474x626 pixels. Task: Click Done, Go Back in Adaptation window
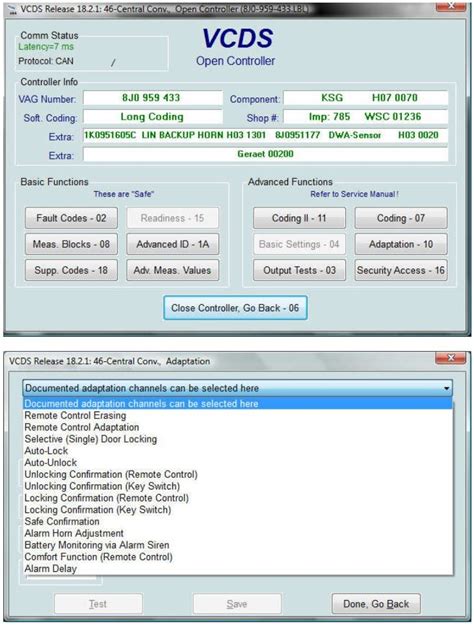(x=376, y=604)
